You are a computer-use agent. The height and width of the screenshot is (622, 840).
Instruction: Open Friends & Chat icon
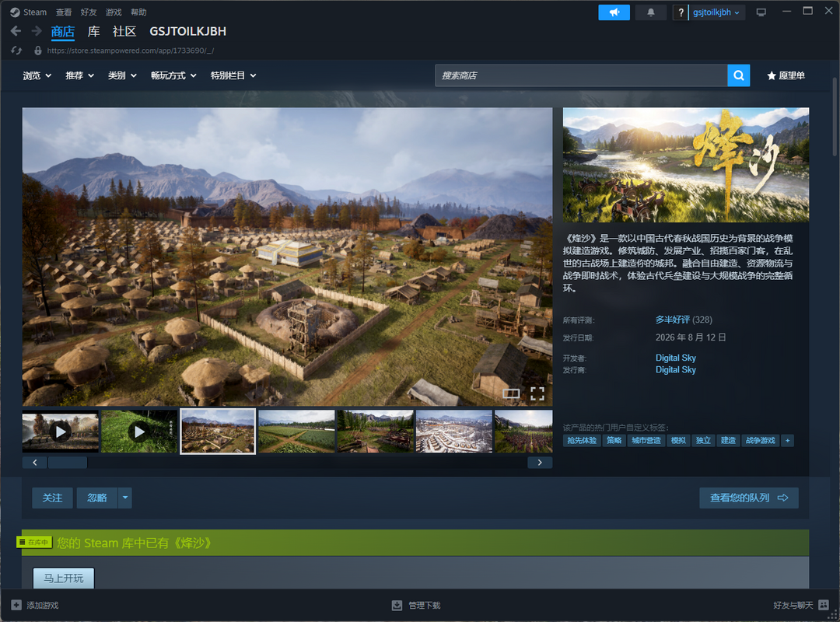coord(824,605)
